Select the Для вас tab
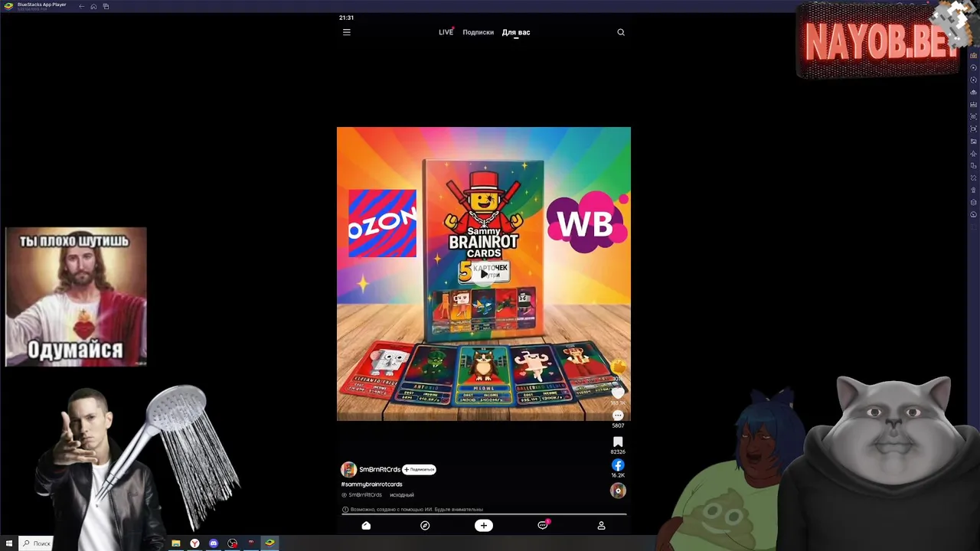The image size is (980, 551). 516,32
